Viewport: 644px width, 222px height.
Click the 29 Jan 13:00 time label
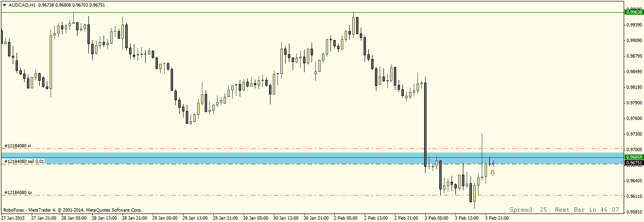tap(194, 218)
